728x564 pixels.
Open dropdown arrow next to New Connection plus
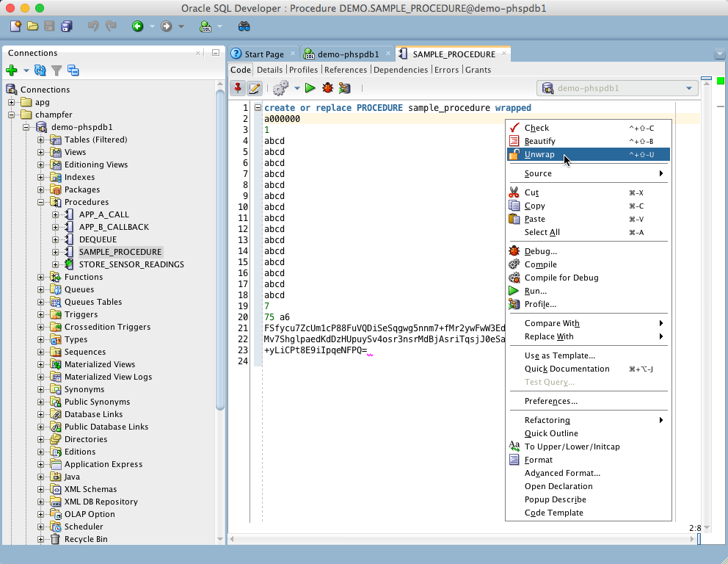(x=26, y=70)
